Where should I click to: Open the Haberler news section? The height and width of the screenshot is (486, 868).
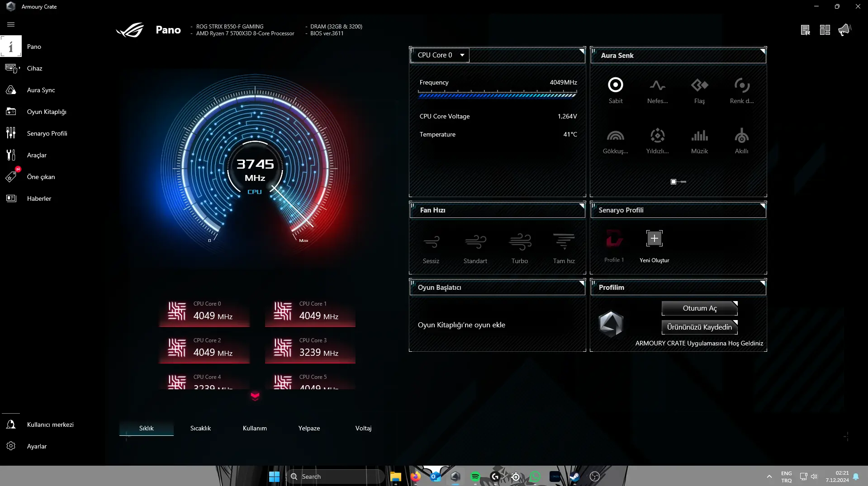[x=39, y=198]
